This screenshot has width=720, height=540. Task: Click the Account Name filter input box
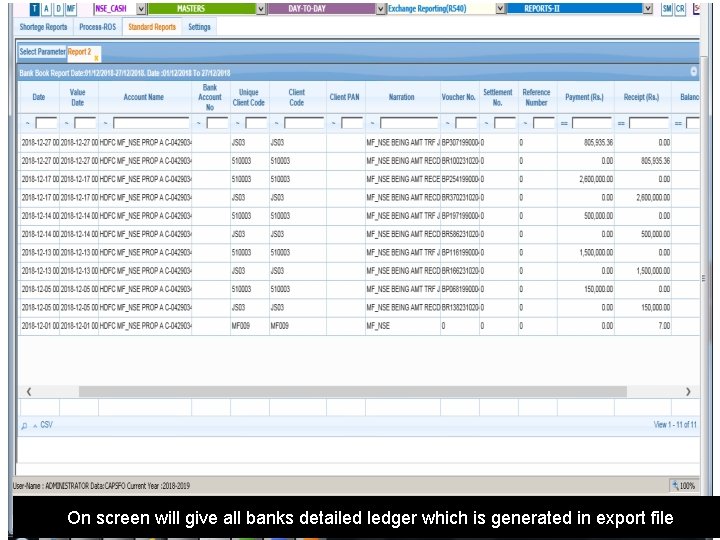[151, 123]
